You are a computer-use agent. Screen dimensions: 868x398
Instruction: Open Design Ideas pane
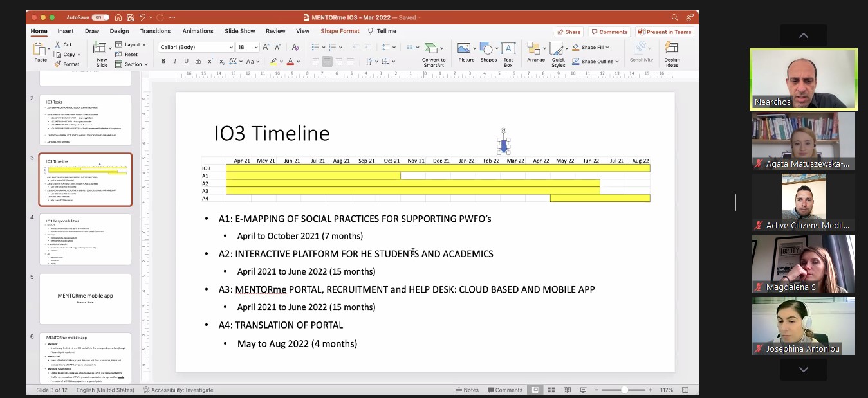[672, 55]
